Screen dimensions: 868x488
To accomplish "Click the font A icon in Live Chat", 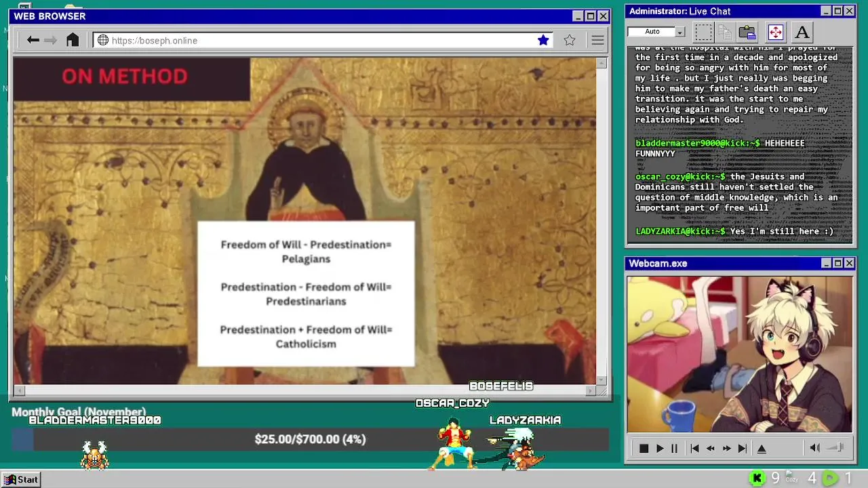I will tap(802, 32).
